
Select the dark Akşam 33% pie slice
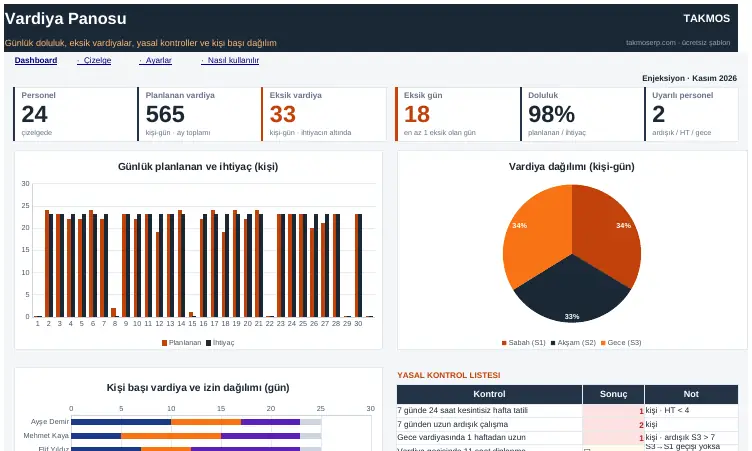click(x=572, y=293)
